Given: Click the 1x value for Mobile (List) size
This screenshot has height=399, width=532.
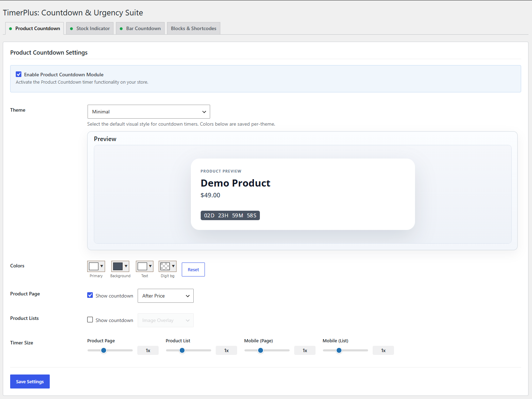Looking at the screenshot, I should pos(383,350).
